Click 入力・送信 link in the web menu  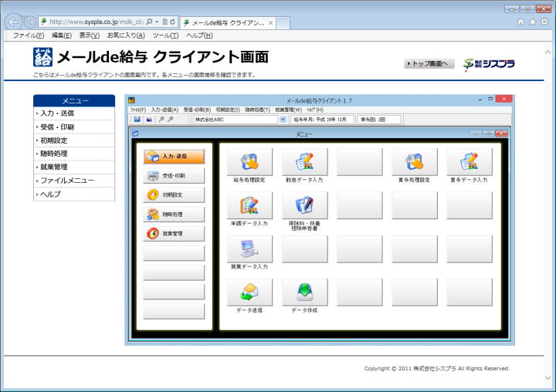[57, 113]
